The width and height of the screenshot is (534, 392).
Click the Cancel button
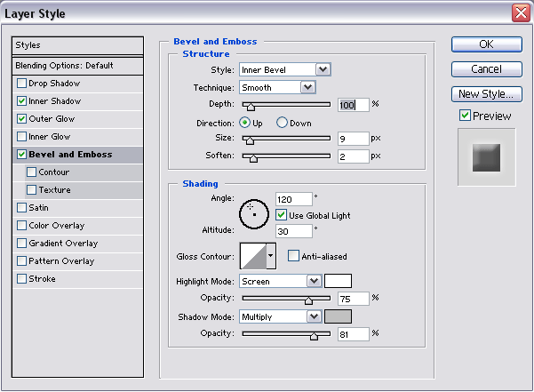tap(486, 69)
